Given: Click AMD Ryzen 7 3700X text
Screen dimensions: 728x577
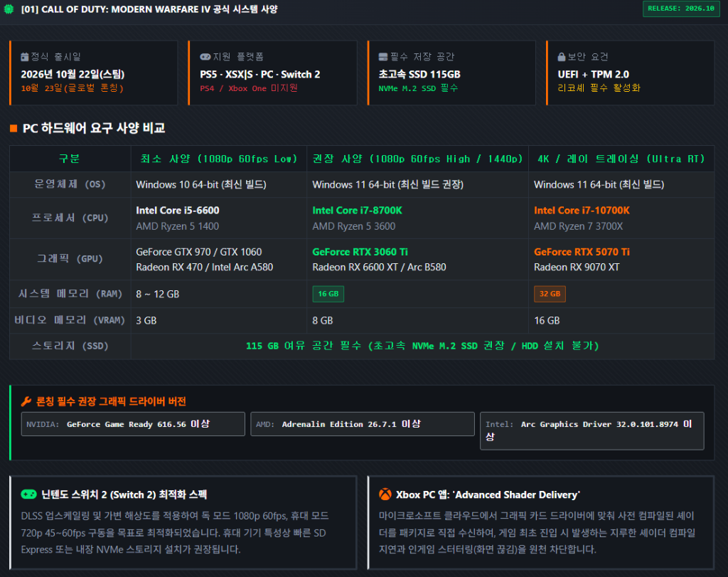Looking at the screenshot, I should tap(578, 226).
